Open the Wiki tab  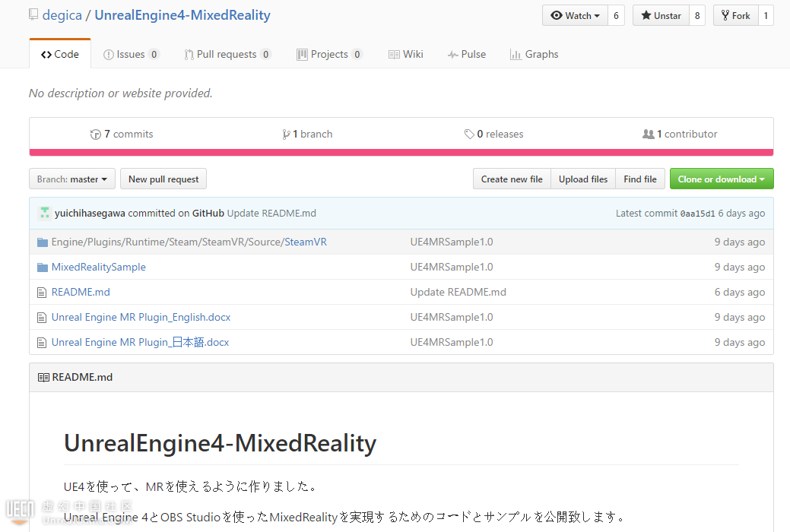click(x=405, y=54)
